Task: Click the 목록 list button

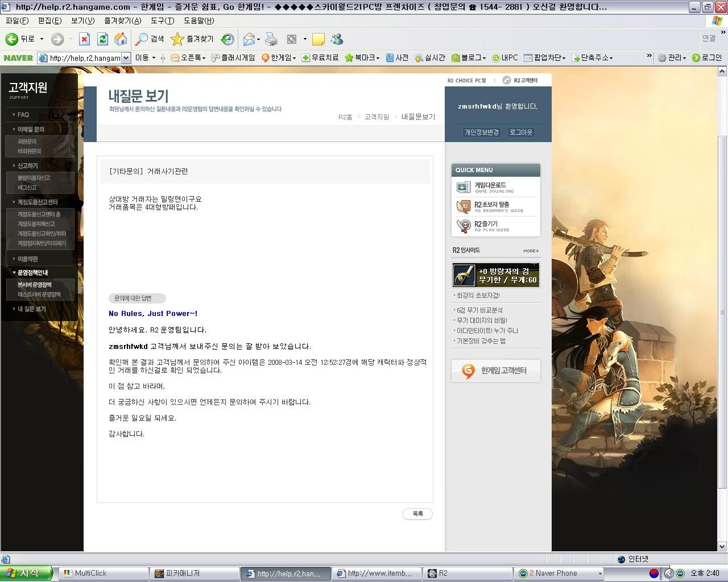Action: [x=418, y=514]
